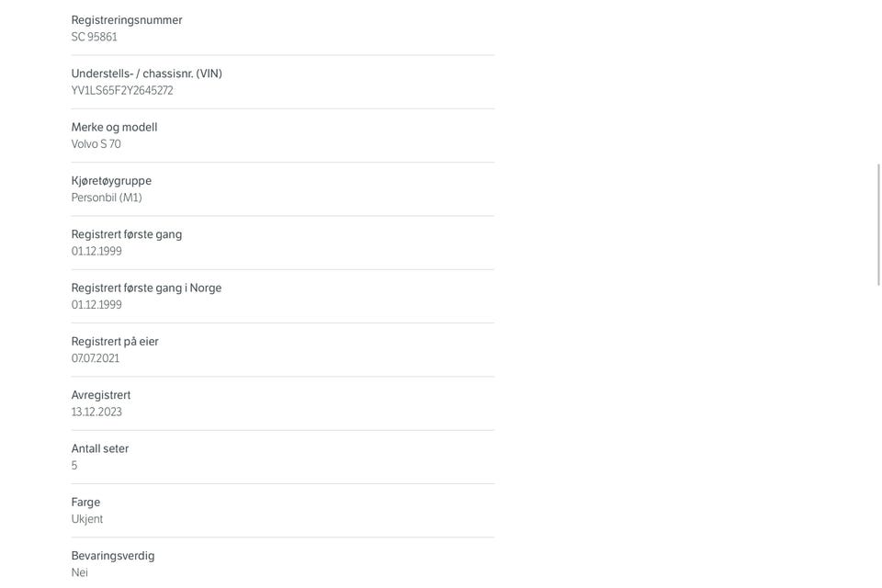This screenshot has height=588, width=882.
Task: Click the Volvo S 70 model text
Action: tap(96, 144)
